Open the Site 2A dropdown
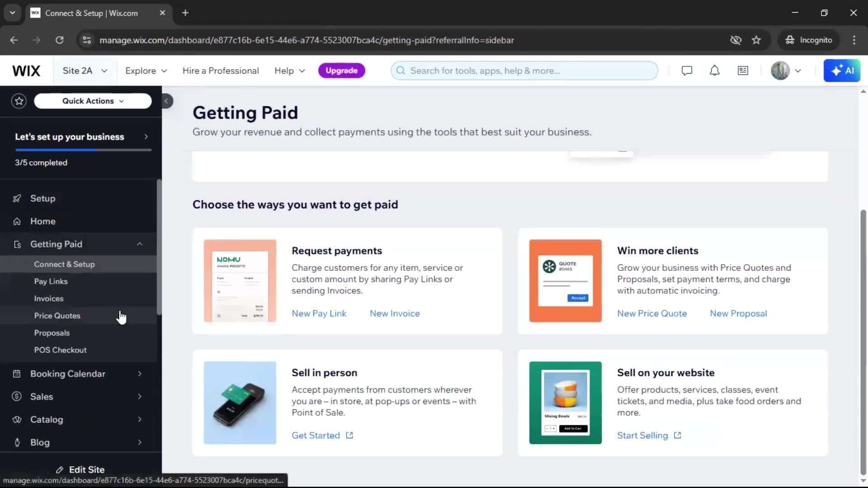Viewport: 868px width, 488px height. pyautogui.click(x=85, y=70)
